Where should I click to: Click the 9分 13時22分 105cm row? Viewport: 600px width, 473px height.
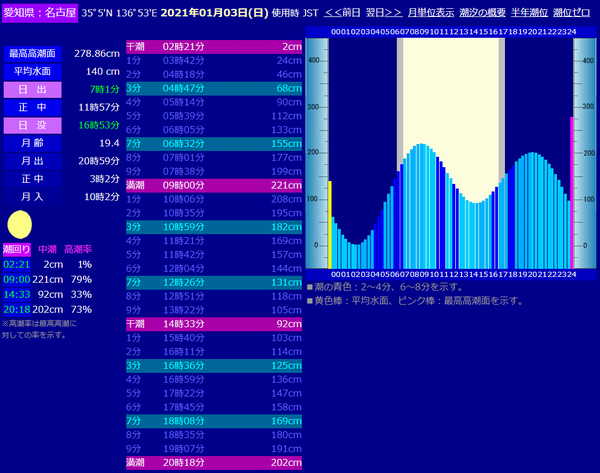(214, 310)
